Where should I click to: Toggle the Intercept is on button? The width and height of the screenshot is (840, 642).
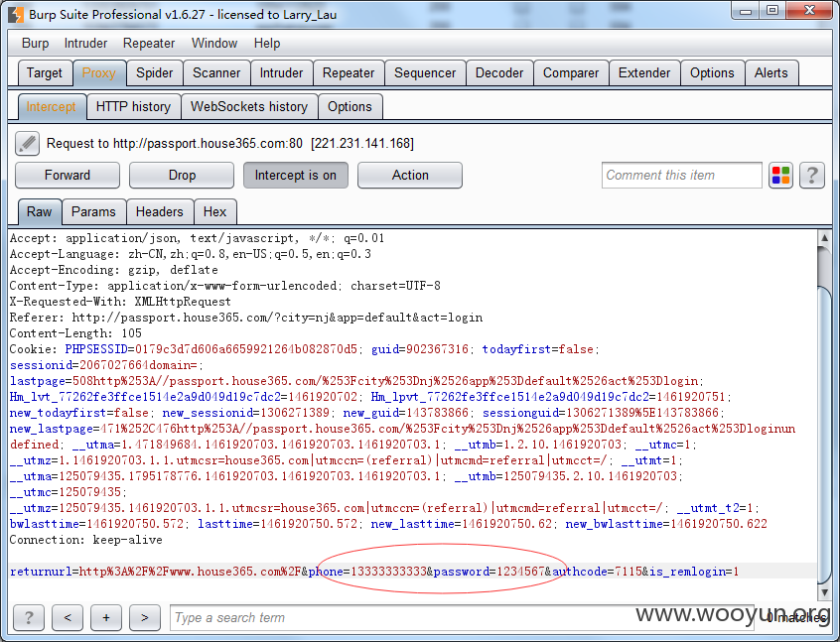(296, 175)
